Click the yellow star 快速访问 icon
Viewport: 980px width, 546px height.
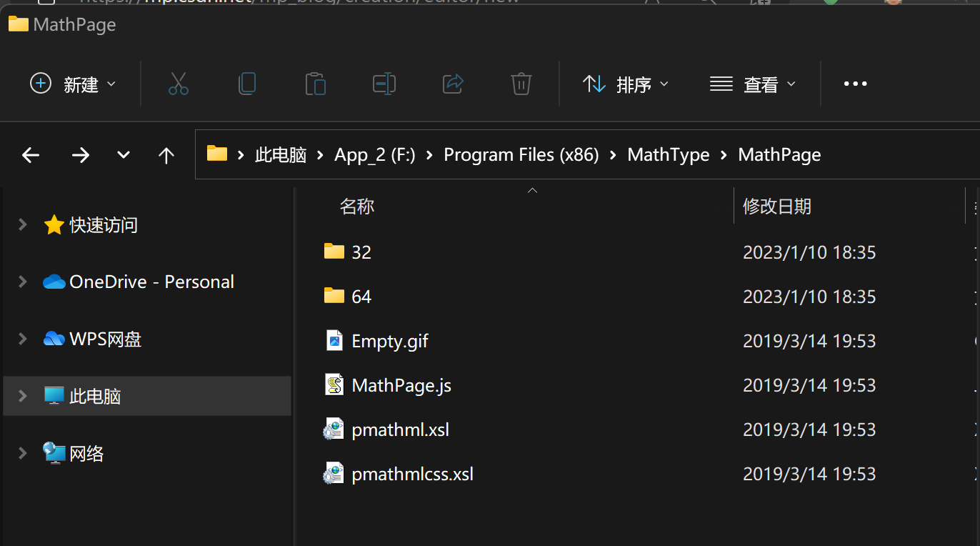tap(54, 225)
